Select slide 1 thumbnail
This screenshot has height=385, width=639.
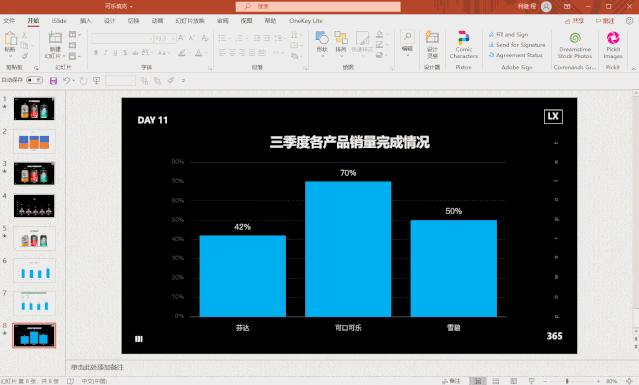pos(34,109)
